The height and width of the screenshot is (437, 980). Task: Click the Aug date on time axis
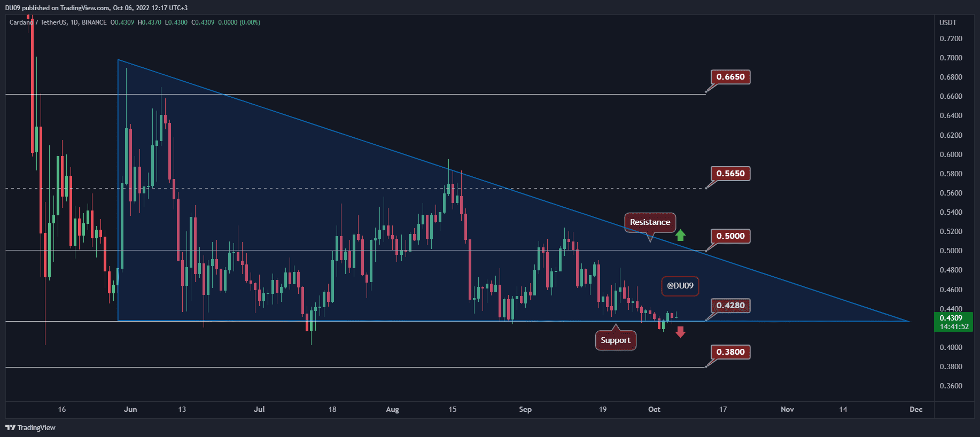pyautogui.click(x=392, y=410)
